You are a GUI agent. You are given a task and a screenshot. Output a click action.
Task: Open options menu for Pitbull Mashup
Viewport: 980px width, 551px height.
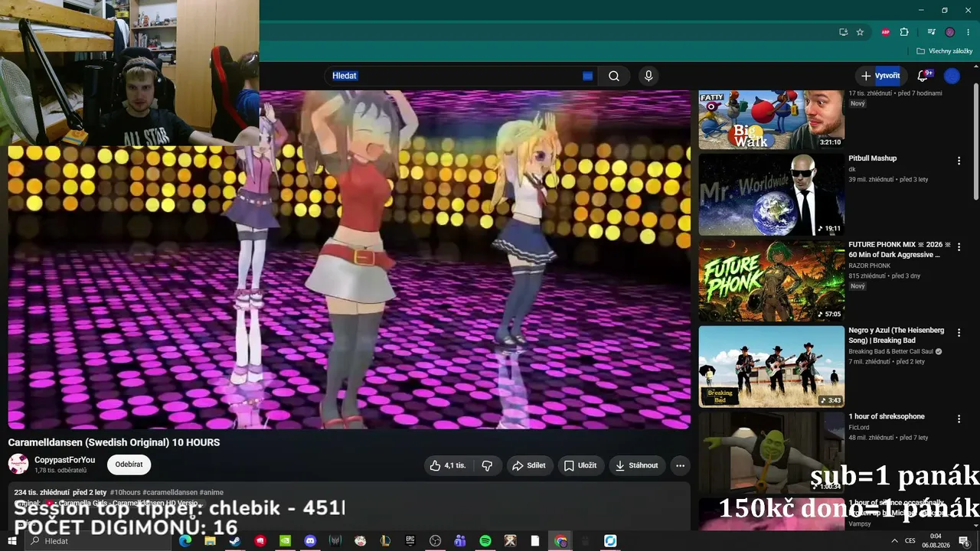point(959,161)
